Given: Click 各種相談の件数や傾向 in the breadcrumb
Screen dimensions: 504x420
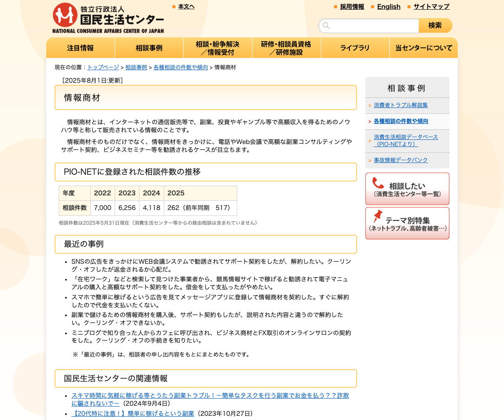Looking at the screenshot, I should click(x=181, y=67).
